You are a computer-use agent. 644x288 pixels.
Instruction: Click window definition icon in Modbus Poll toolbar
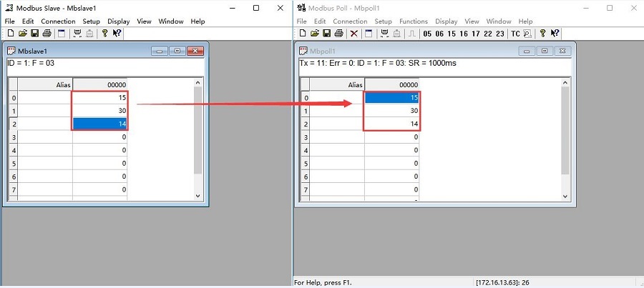(369, 33)
